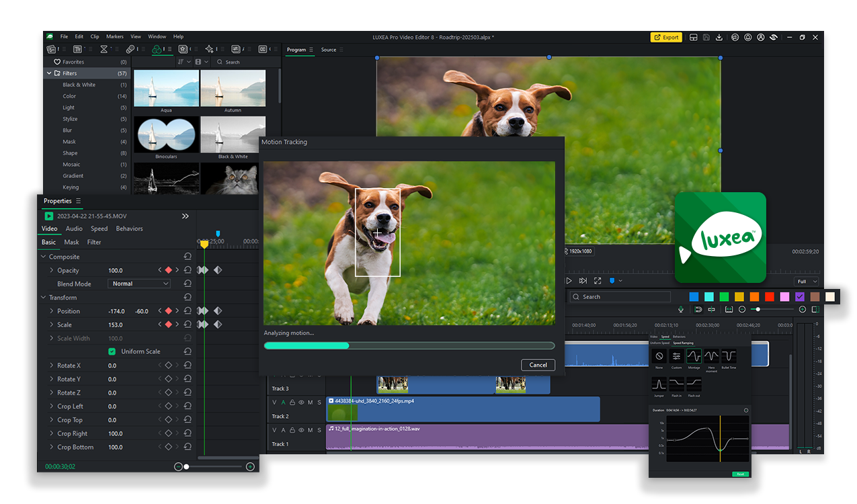Click the timeline zoom-in plus icon

802,310
